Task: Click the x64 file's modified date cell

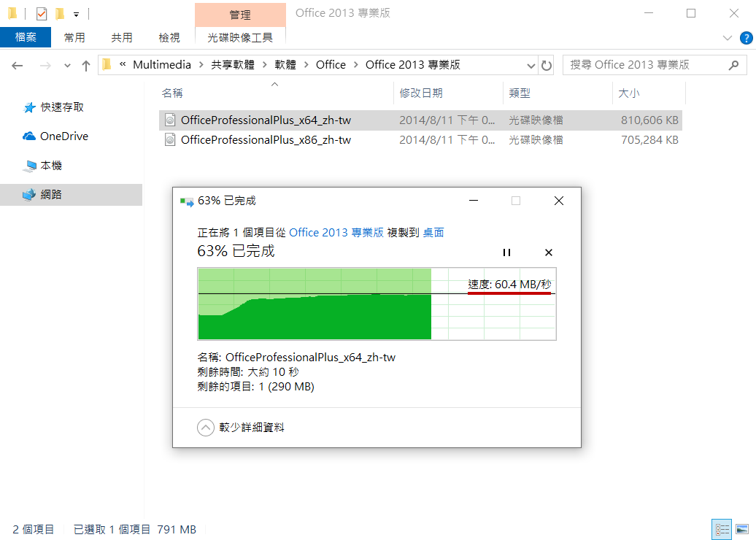Action: coord(447,120)
